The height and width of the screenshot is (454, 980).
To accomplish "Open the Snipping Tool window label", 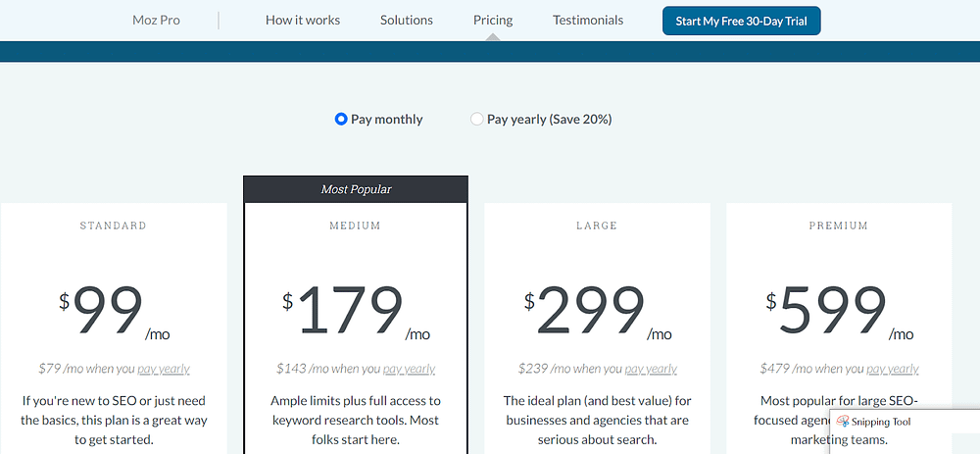I will coord(881,422).
